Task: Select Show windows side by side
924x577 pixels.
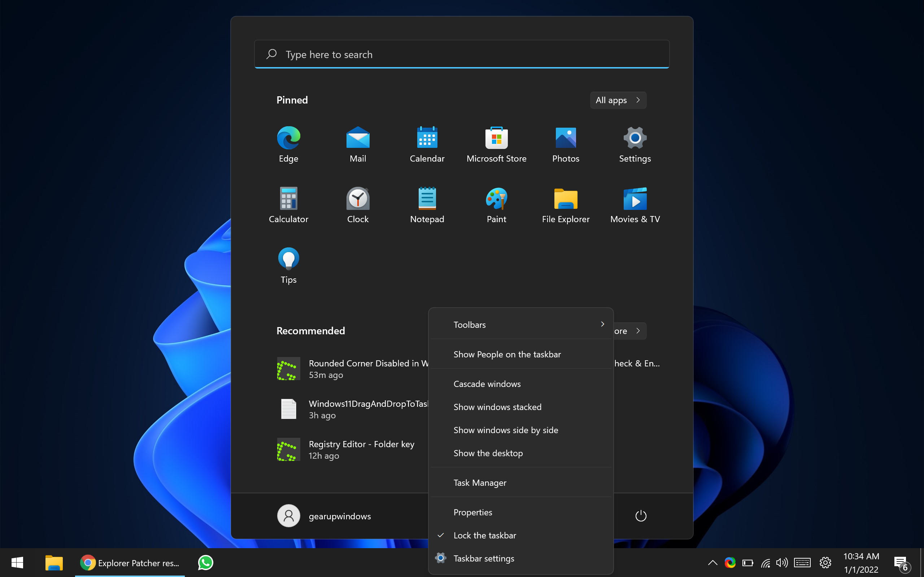Action: tap(506, 430)
